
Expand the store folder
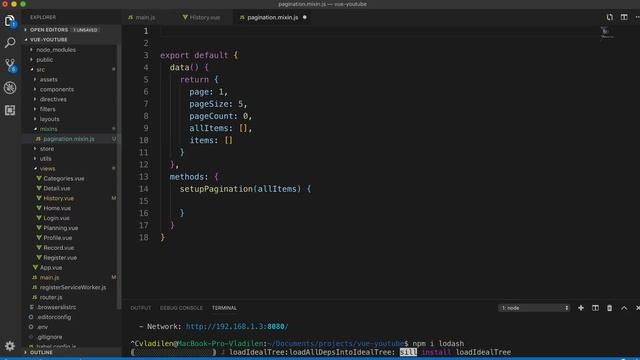click(47, 149)
